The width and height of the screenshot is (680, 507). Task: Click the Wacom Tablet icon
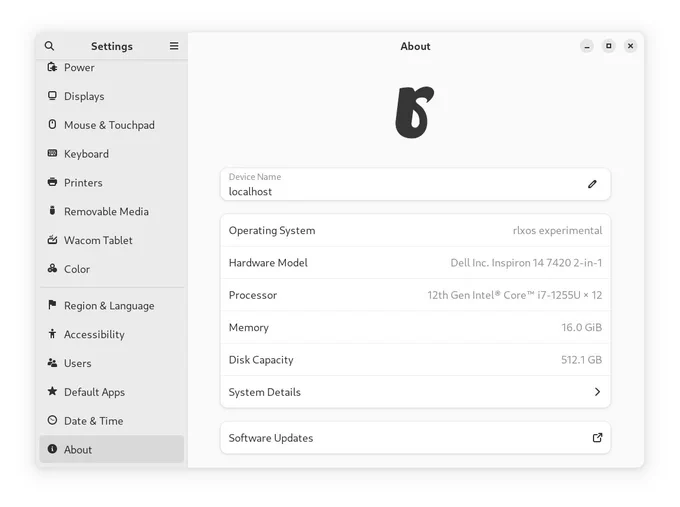coord(52,239)
